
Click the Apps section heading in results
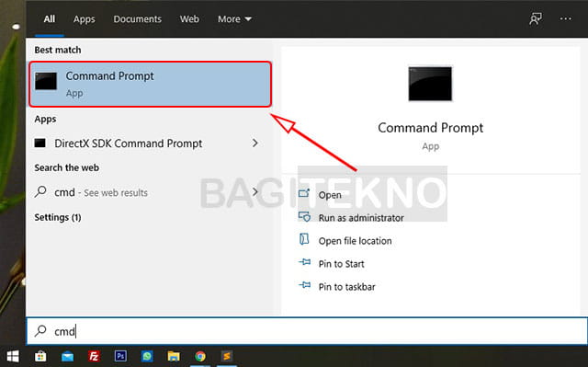45,120
